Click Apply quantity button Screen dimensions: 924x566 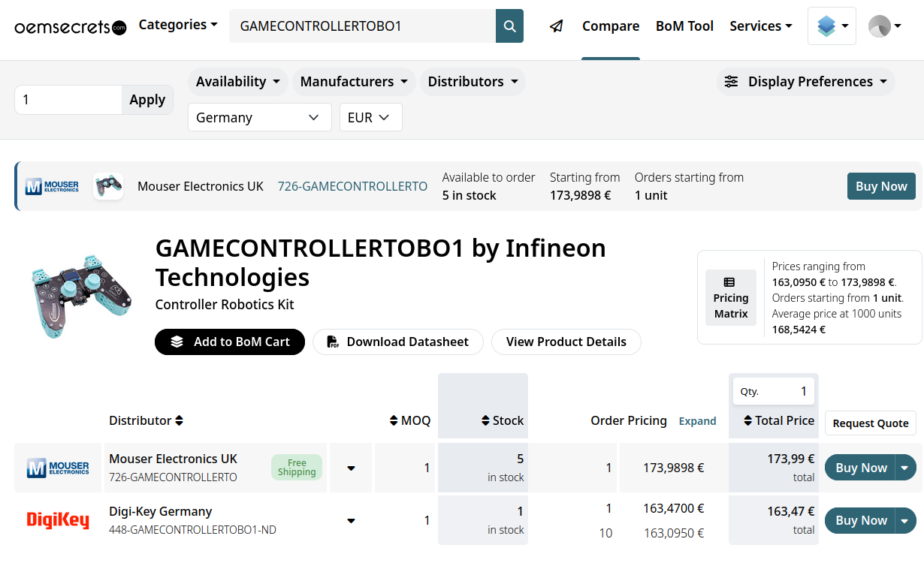pos(147,100)
